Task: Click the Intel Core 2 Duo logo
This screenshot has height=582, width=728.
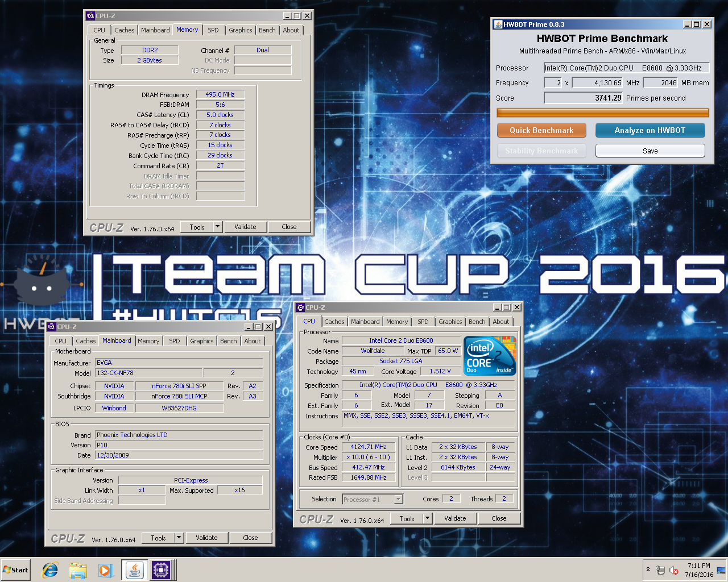Action: [x=490, y=355]
